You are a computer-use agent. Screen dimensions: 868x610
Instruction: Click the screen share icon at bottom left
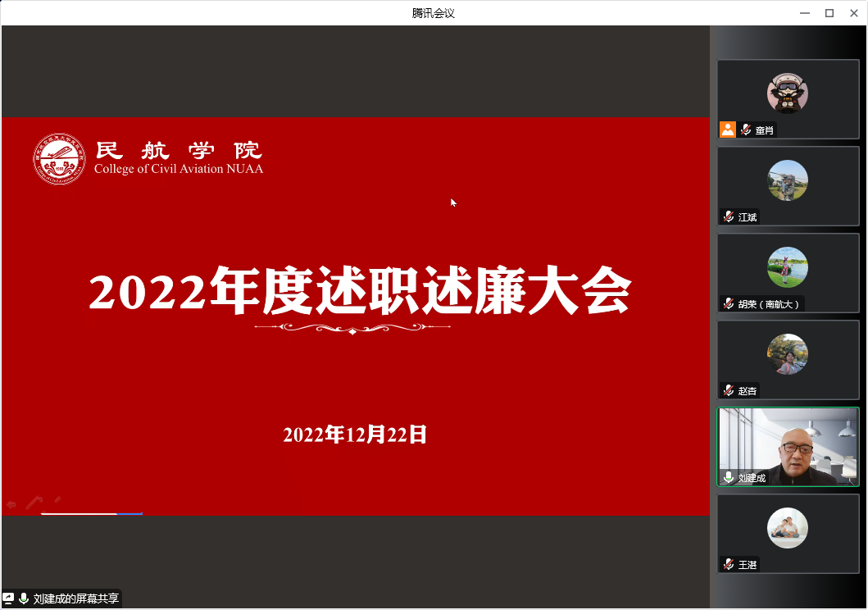[x=8, y=599]
